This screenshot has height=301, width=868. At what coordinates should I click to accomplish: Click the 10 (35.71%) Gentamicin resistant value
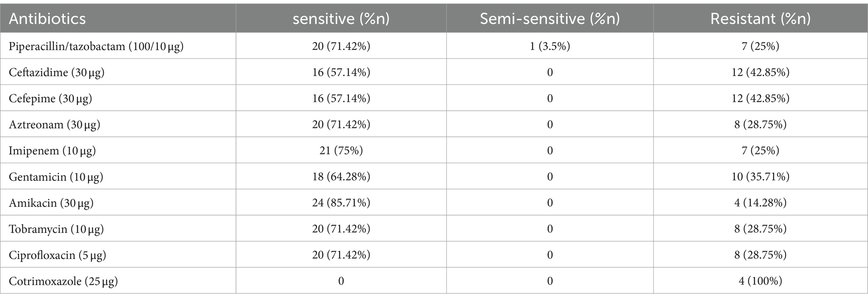[760, 177]
